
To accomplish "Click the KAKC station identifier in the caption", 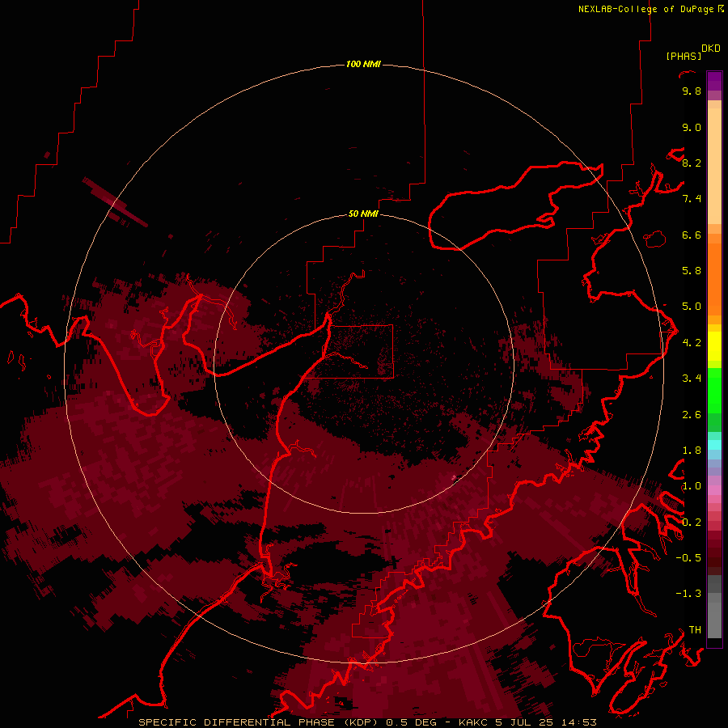I will click(473, 722).
